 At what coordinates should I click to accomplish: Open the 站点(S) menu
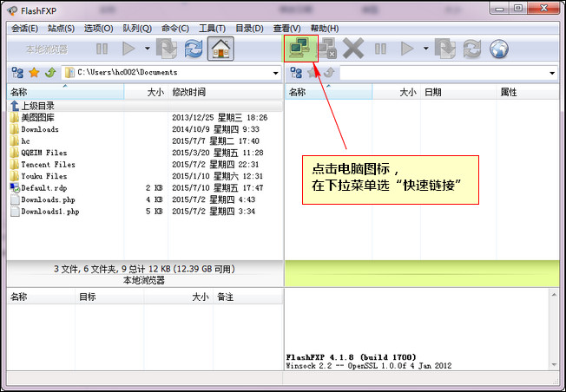pyautogui.click(x=61, y=29)
